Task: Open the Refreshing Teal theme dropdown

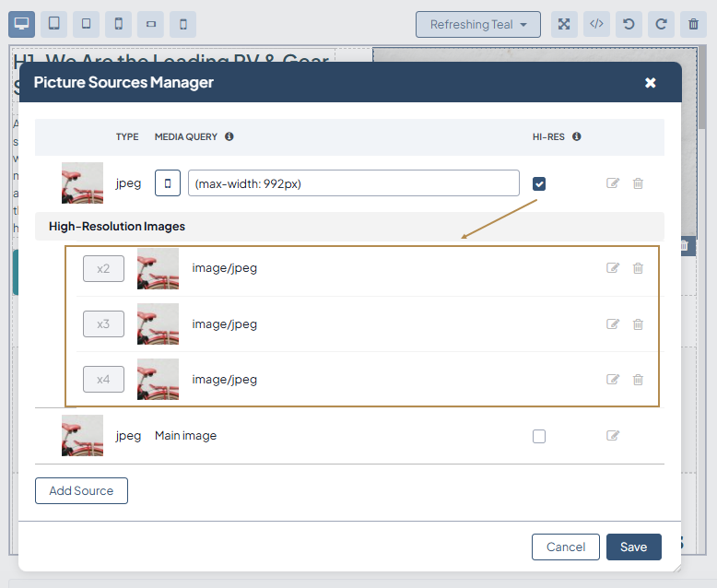Action: tap(478, 24)
